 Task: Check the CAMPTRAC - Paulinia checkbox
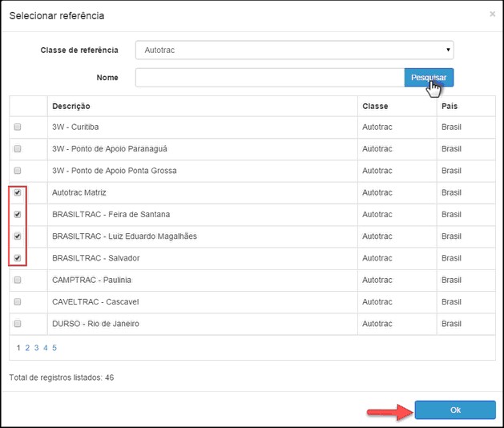coord(18,280)
